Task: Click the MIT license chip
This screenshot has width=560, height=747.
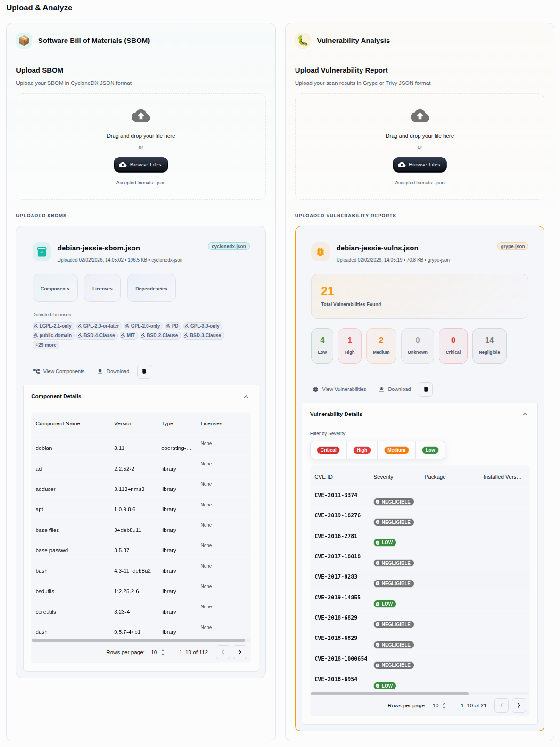Action: 128,335
